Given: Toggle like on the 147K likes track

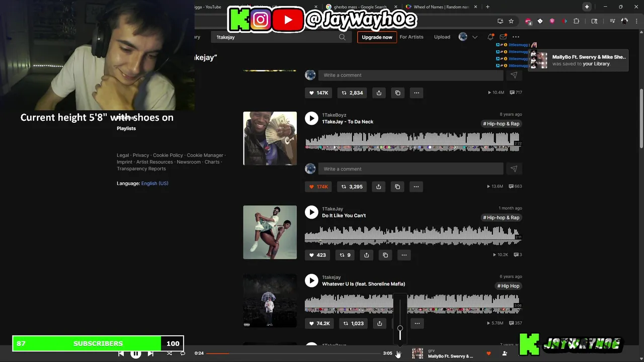Looking at the screenshot, I should pos(318,93).
